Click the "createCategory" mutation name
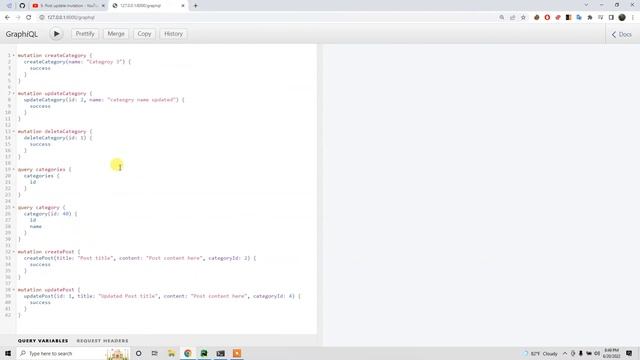 point(65,55)
